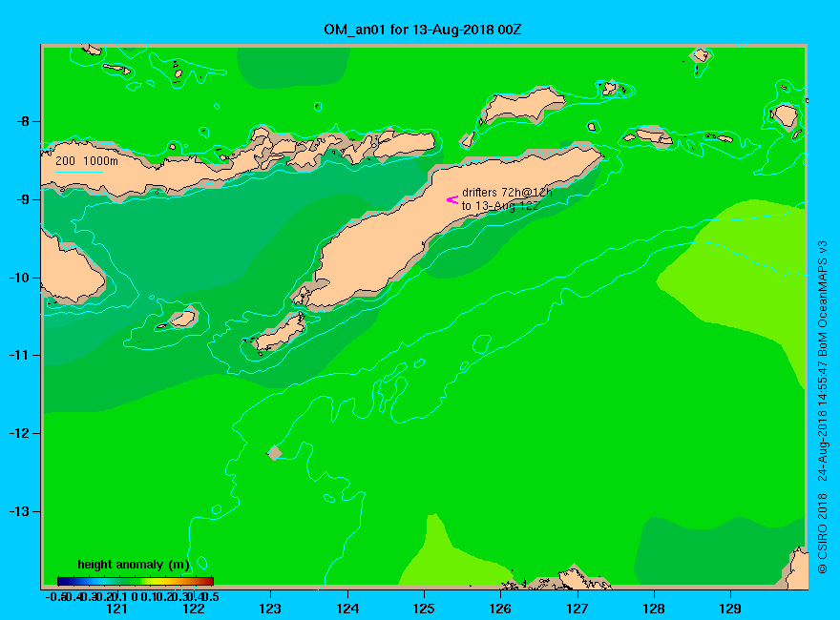Click latitude axis label -12
Image resolution: width=840 pixels, height=620 pixels.
[19, 433]
